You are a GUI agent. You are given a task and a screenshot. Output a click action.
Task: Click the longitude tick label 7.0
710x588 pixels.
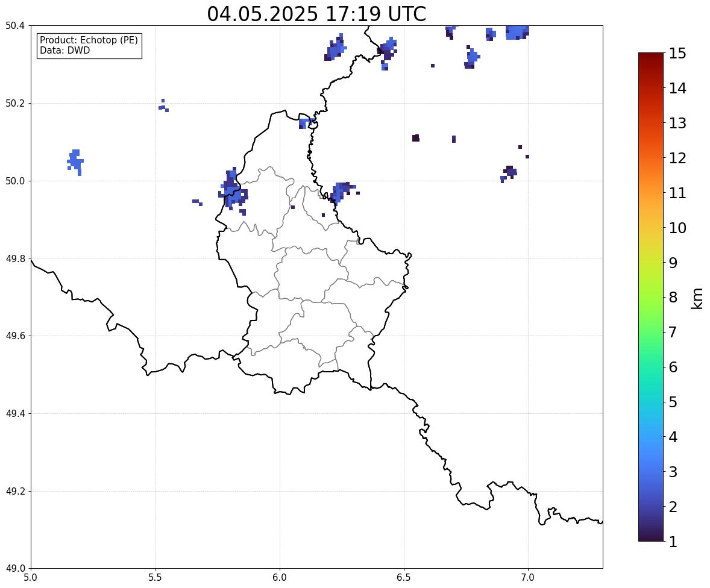point(528,578)
